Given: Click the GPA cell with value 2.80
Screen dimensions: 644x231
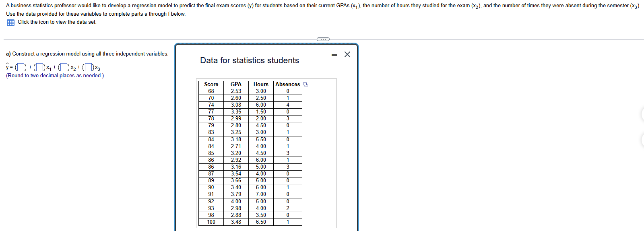Looking at the screenshot, I should [x=236, y=126].
